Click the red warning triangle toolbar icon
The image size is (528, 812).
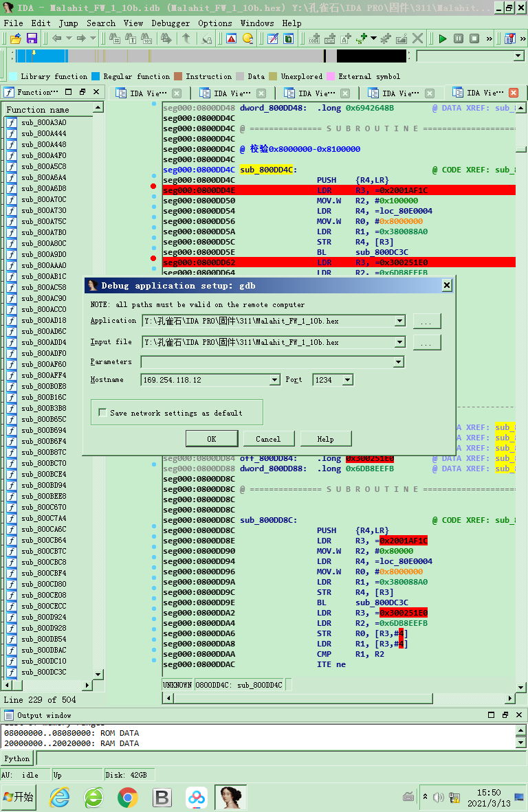tap(232, 38)
